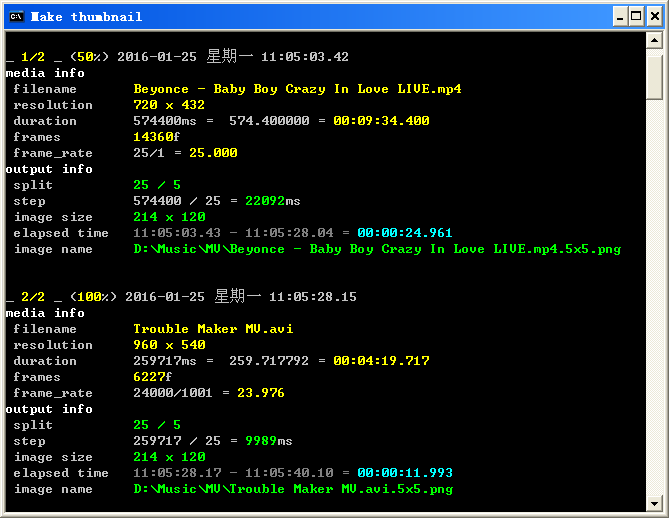Screen dimensions: 669x518
Task: Click duration value 00:04:19.717
Action: pyautogui.click(x=381, y=361)
